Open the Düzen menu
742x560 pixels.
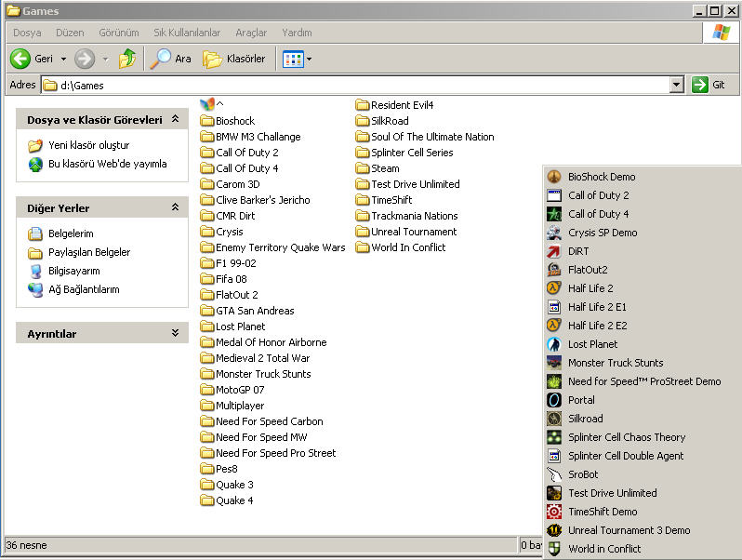(x=70, y=33)
